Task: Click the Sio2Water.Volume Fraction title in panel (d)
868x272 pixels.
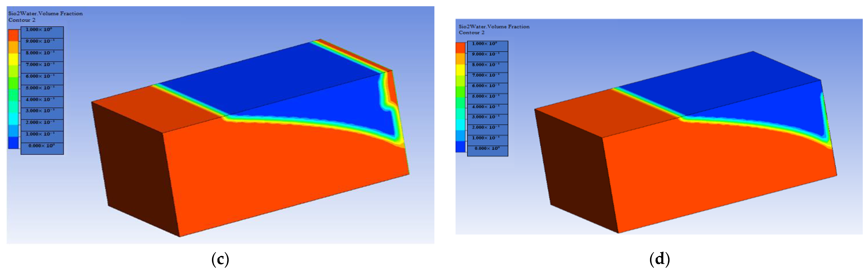Action: pos(494,27)
